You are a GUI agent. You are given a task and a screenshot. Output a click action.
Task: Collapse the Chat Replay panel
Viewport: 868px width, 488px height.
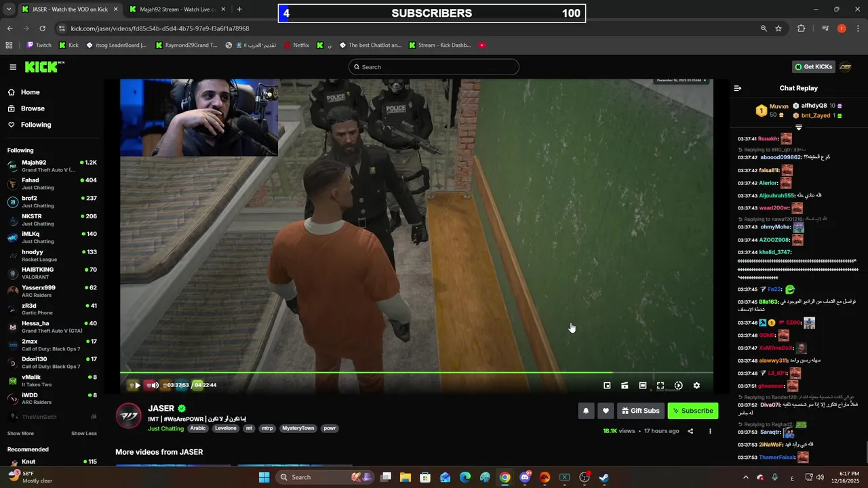pos(738,88)
